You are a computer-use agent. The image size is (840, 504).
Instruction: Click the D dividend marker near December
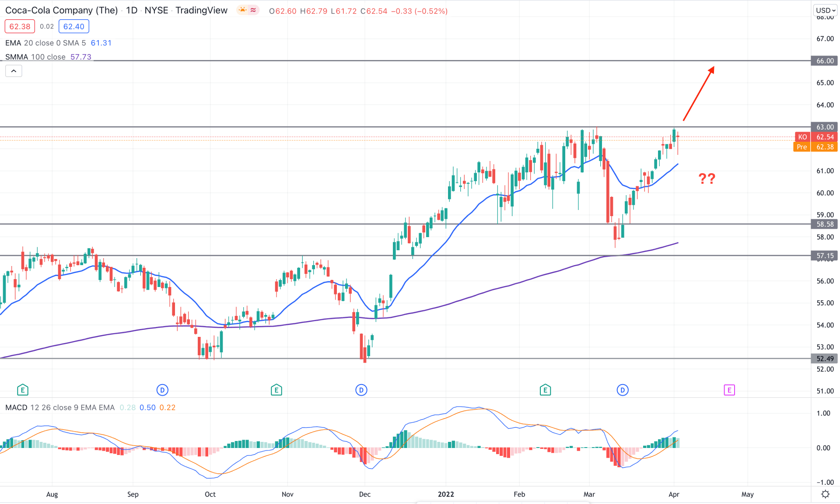(x=361, y=389)
